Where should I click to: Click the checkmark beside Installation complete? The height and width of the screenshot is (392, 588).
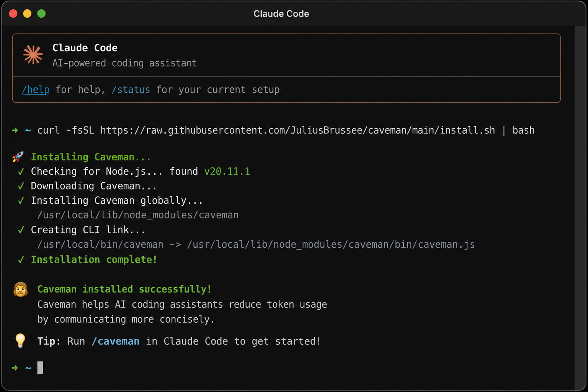tap(21, 260)
